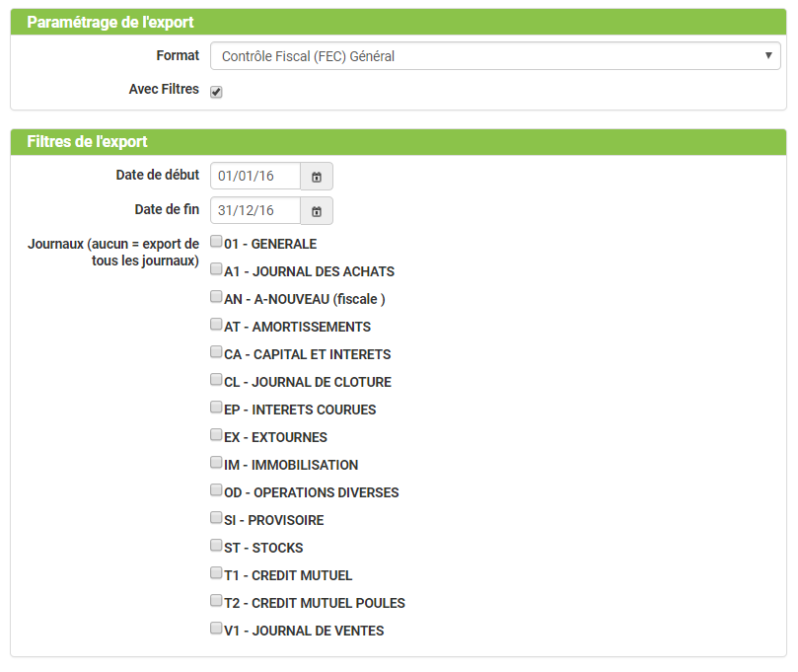Check the A1 - JOURNAL DES ACHATS box
Screen dimensions: 798x672
coord(216,268)
